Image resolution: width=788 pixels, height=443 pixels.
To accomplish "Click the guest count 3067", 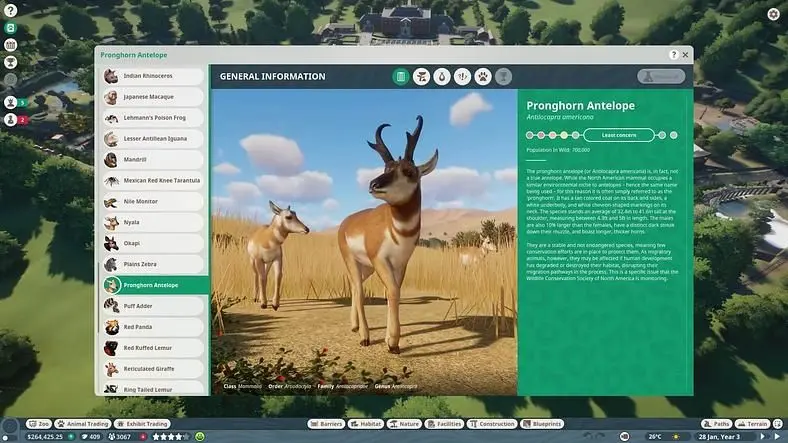I will tap(124, 437).
